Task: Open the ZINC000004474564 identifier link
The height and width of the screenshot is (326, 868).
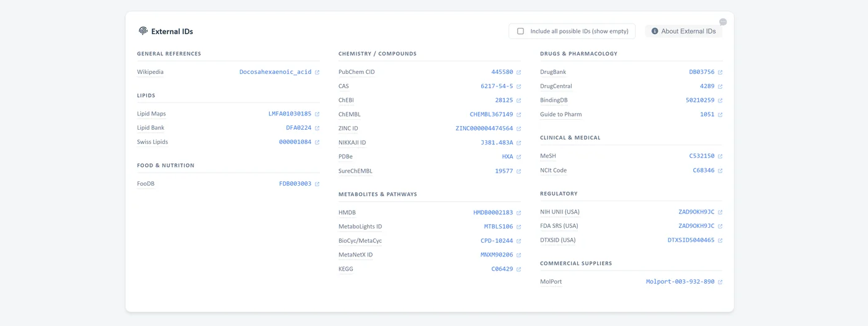Action: [484, 129]
